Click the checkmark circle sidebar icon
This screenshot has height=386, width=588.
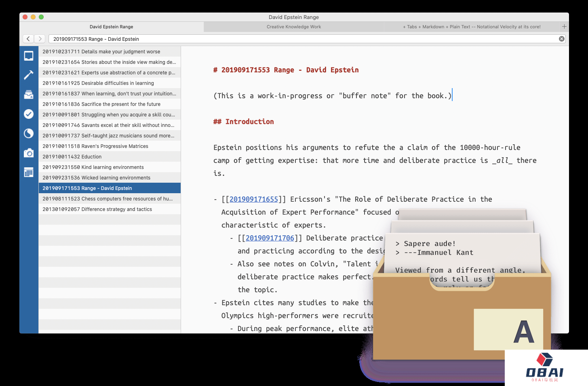[x=29, y=114]
